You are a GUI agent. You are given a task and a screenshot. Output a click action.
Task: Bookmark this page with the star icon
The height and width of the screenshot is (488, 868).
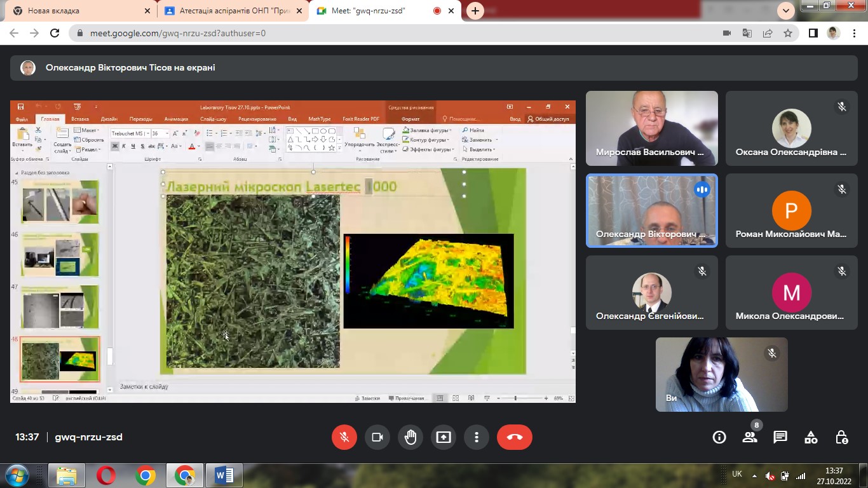click(788, 33)
